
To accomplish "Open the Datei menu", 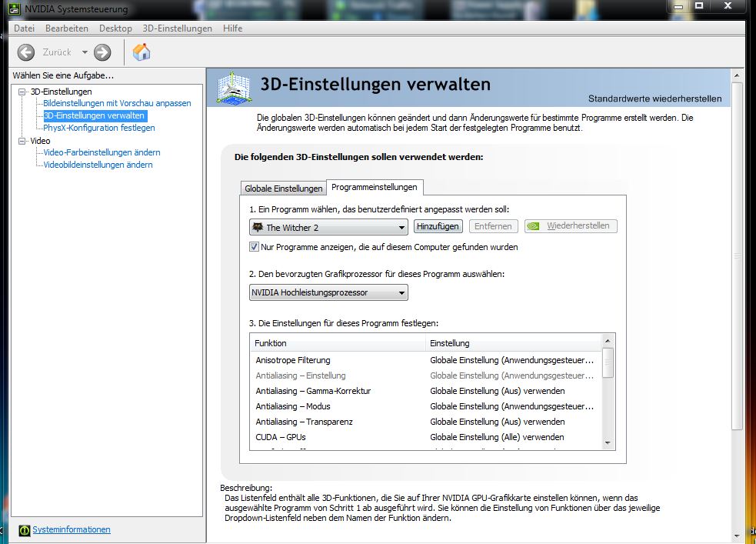I will [24, 28].
